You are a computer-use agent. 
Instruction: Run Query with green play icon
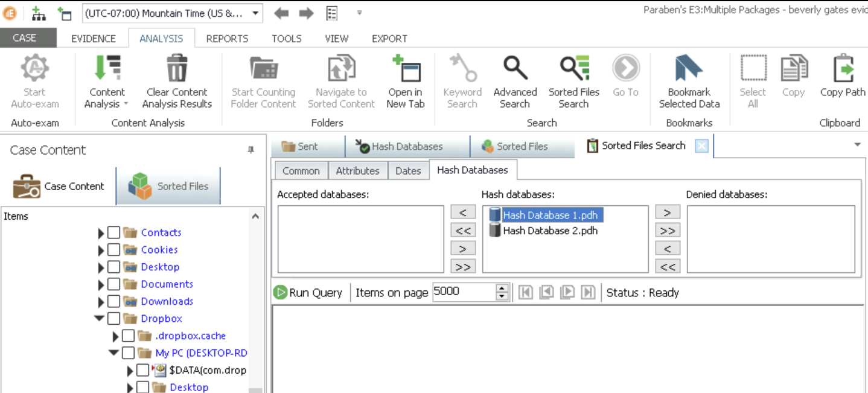[307, 293]
